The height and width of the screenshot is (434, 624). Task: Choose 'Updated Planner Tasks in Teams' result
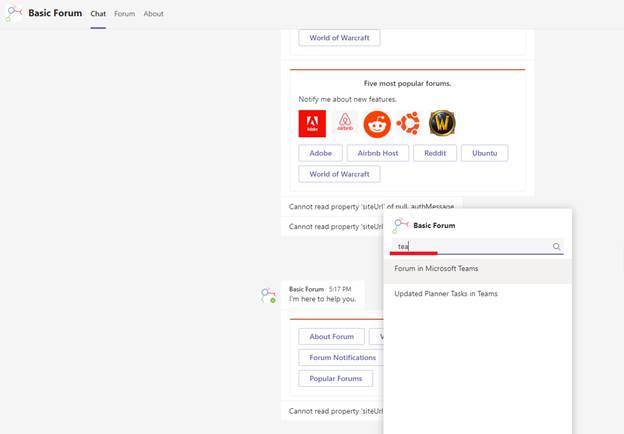[x=478, y=294]
